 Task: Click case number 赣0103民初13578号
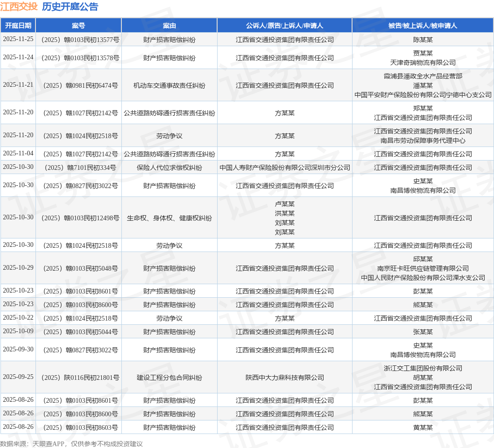coord(80,58)
